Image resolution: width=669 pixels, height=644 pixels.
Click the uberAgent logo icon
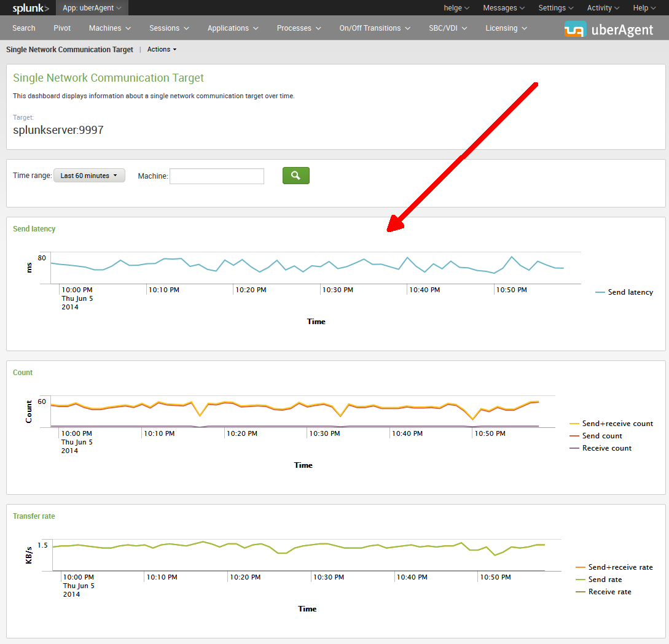tap(575, 29)
